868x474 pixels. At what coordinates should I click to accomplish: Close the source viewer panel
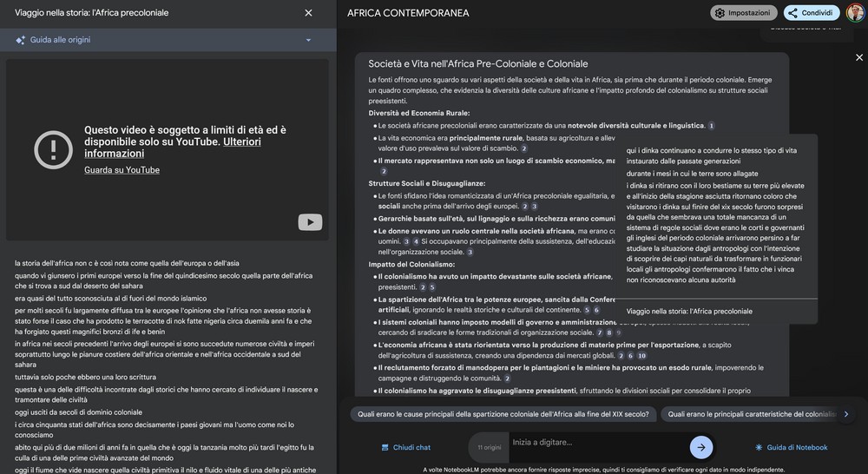tap(308, 13)
